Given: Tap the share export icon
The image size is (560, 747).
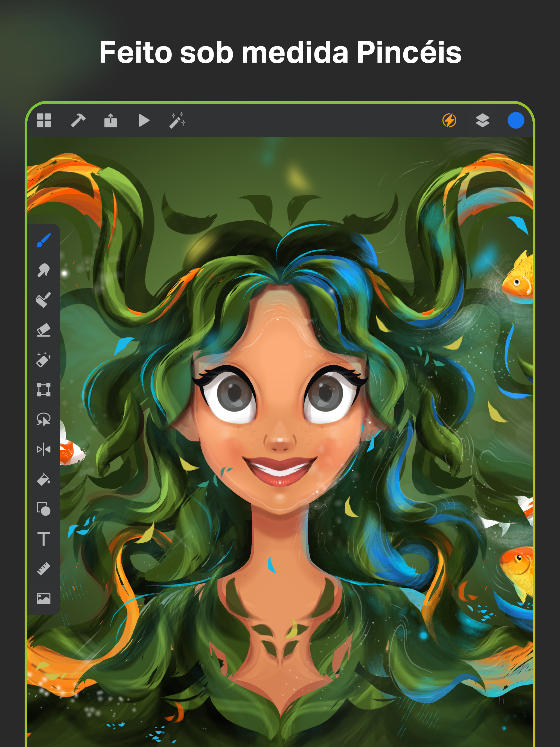Looking at the screenshot, I should coord(110,120).
